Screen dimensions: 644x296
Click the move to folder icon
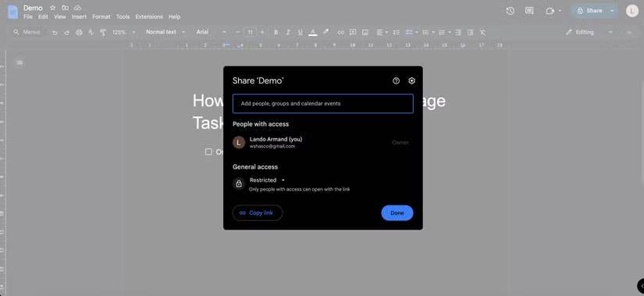[65, 8]
